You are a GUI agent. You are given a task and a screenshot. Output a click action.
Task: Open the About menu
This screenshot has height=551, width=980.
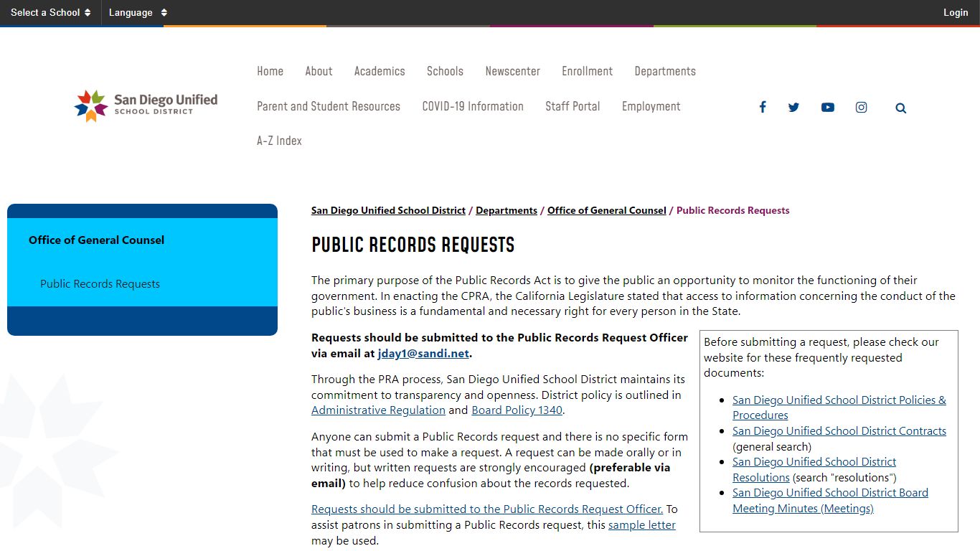[x=319, y=71]
